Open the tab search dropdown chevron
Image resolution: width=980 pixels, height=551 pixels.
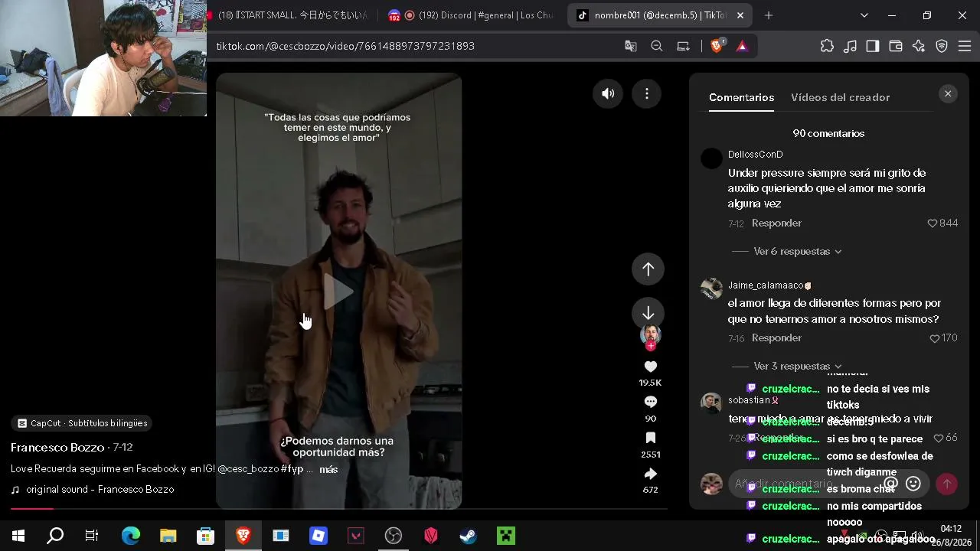click(x=864, y=15)
